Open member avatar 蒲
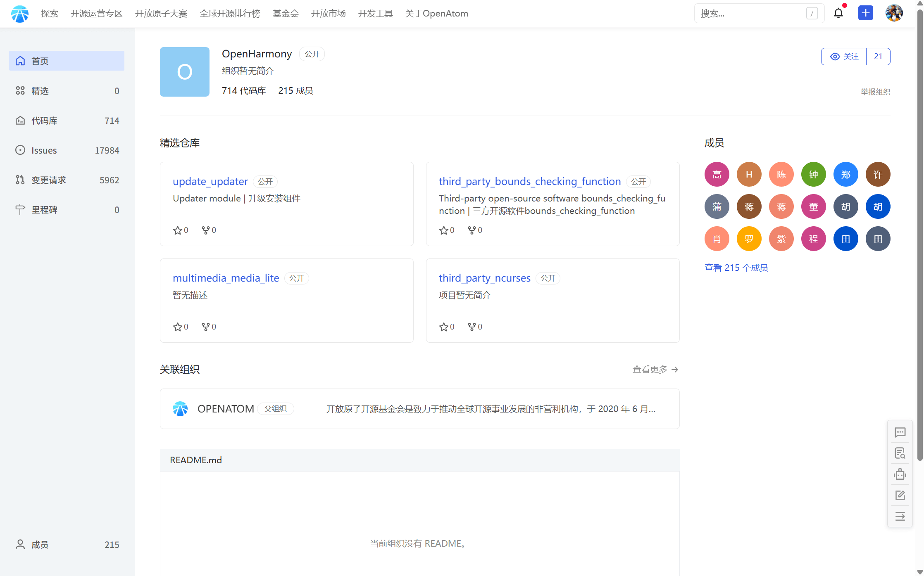The image size is (924, 576). 717,206
